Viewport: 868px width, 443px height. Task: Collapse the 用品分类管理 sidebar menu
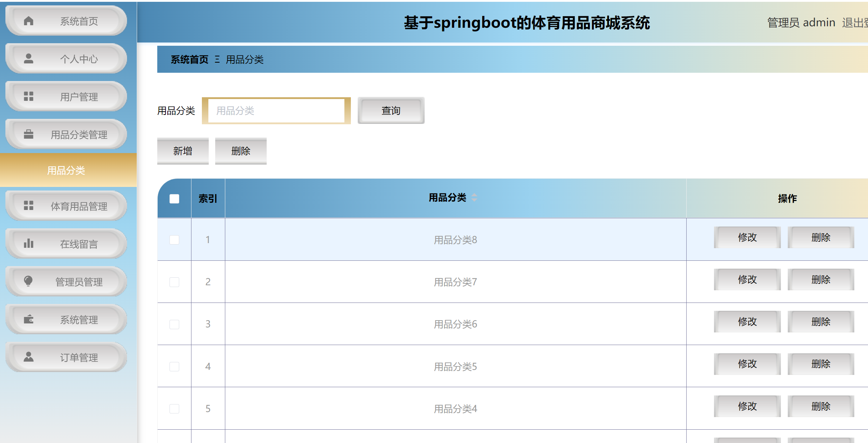pyautogui.click(x=66, y=134)
